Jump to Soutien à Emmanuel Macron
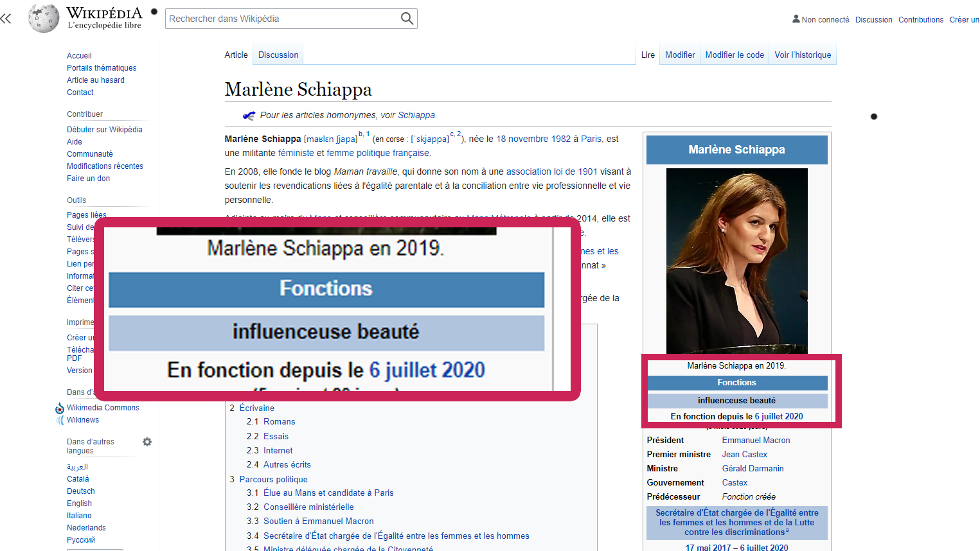Screen dimensions: 980x551 click(318, 521)
